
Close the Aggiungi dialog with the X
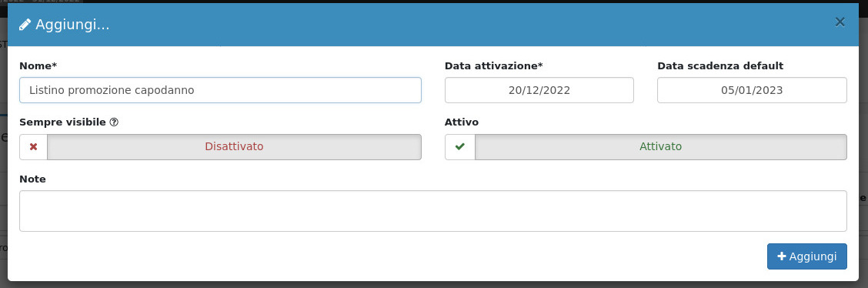[840, 22]
